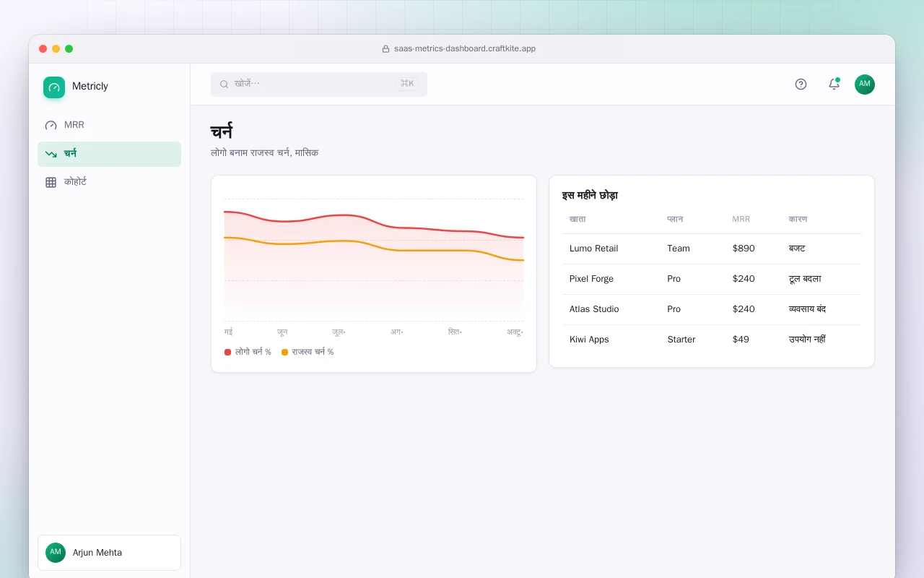Select the Pixel Forge account cell
The image size is (924, 578).
[591, 279]
